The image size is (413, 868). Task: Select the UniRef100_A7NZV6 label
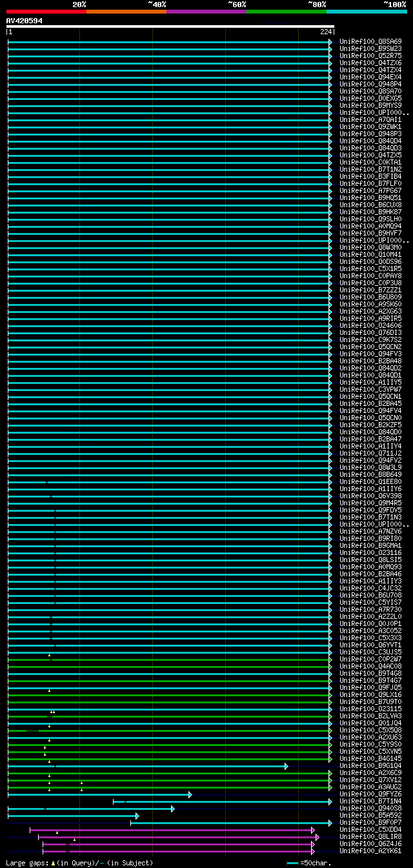point(370,531)
